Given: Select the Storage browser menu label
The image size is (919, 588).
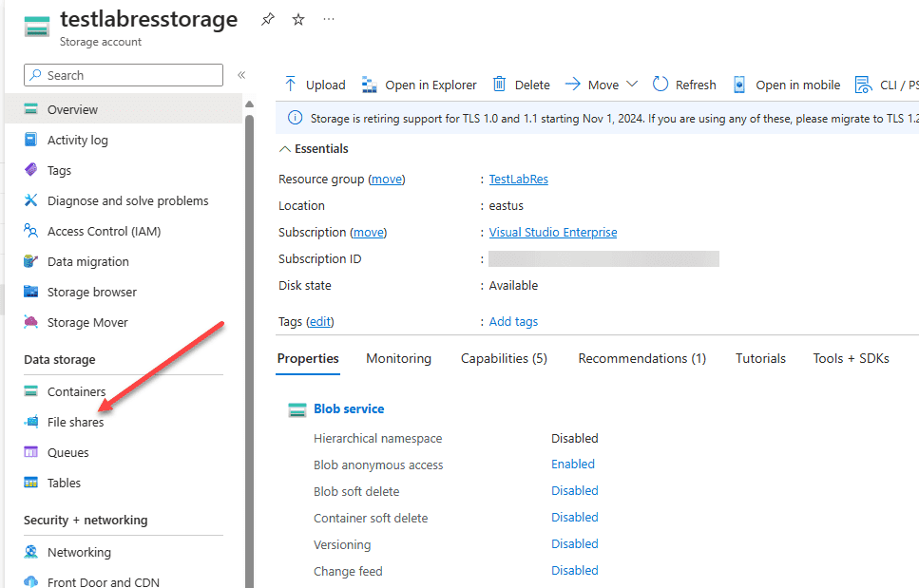Looking at the screenshot, I should [x=92, y=293].
